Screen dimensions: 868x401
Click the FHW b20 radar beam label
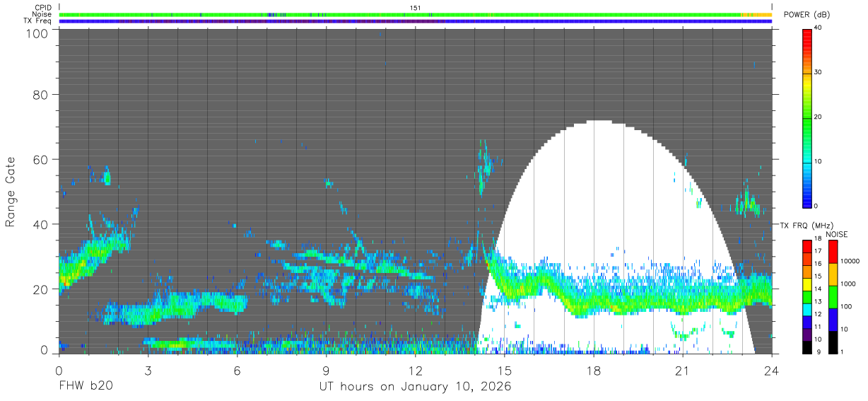click(x=86, y=387)
